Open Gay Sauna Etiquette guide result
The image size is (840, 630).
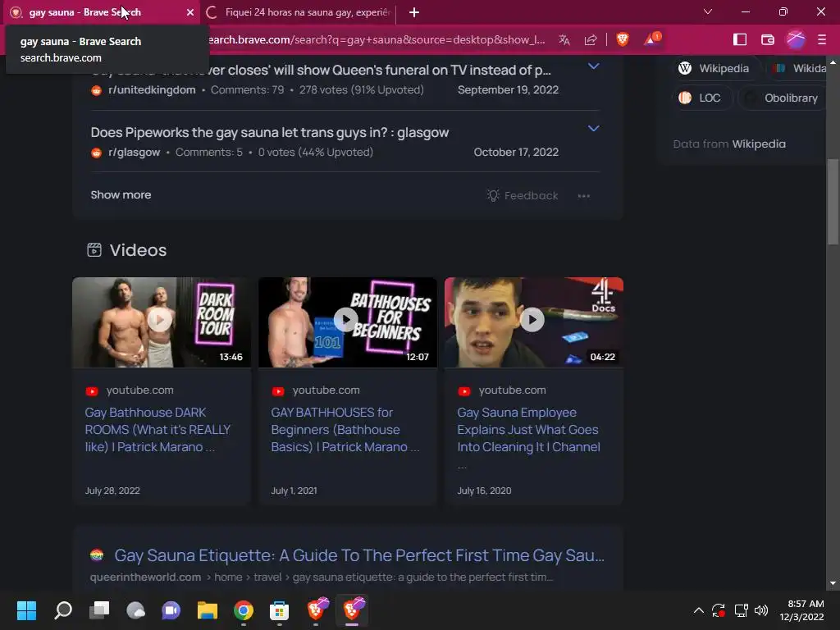359,555
